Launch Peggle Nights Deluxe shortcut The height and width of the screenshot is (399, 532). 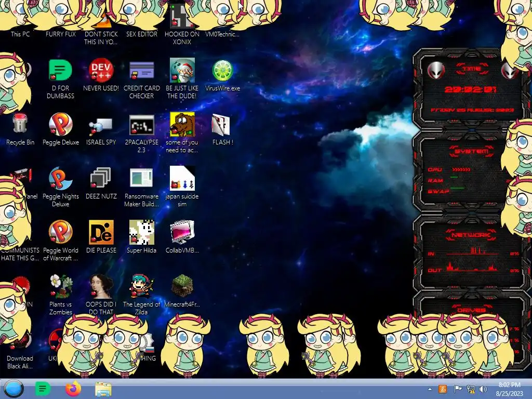pos(60,178)
